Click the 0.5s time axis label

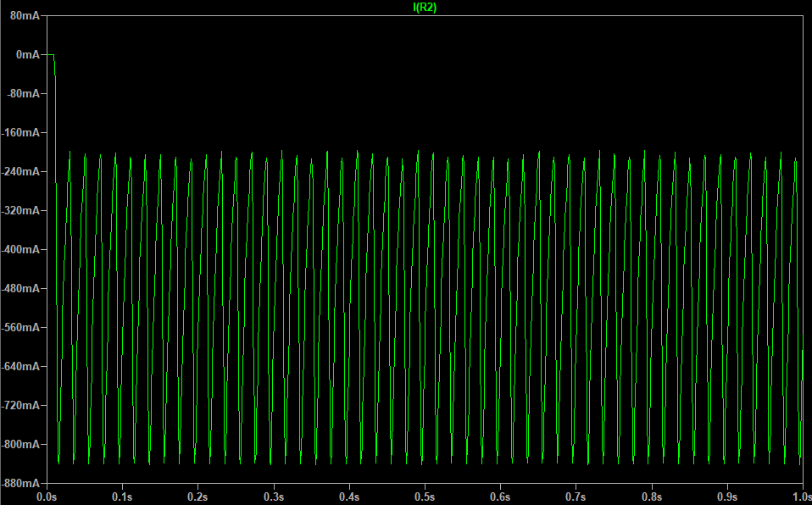pyautogui.click(x=425, y=497)
